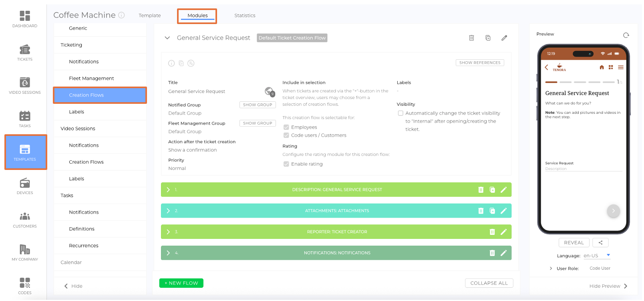Open the Devices section icon
The image size is (644, 301).
pos(25,186)
